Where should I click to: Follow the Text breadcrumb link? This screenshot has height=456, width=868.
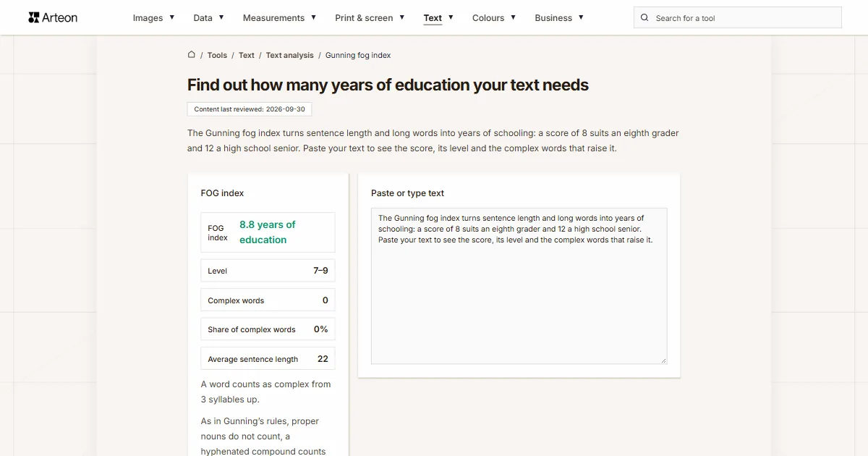[247, 55]
